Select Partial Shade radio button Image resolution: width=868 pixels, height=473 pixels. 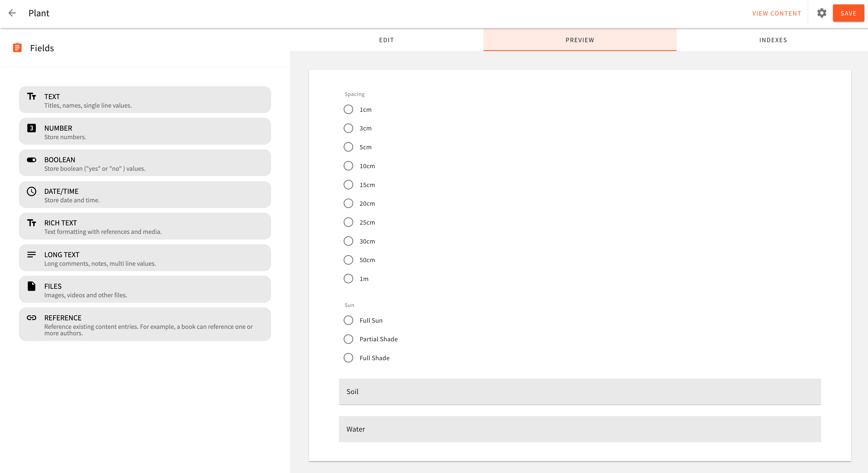coord(348,339)
